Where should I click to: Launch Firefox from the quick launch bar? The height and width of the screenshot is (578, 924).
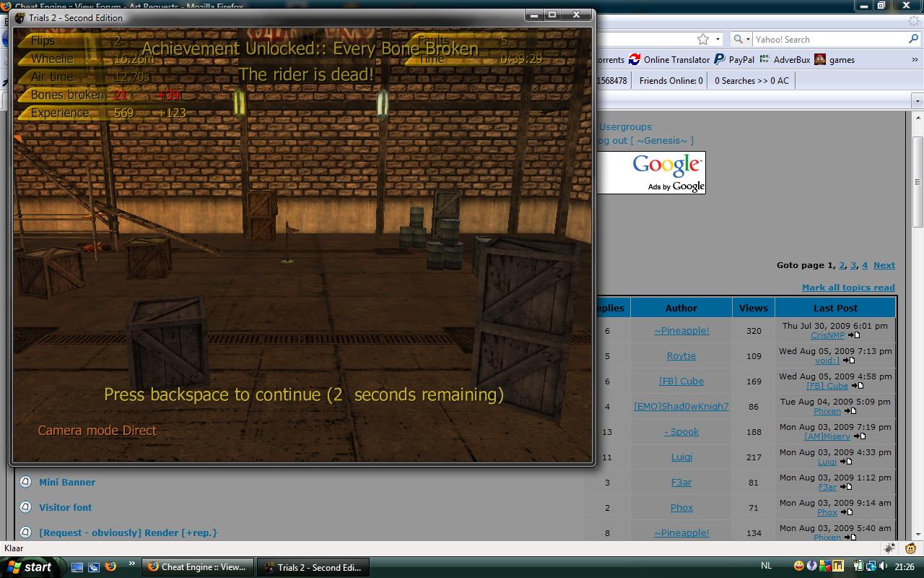(x=110, y=567)
